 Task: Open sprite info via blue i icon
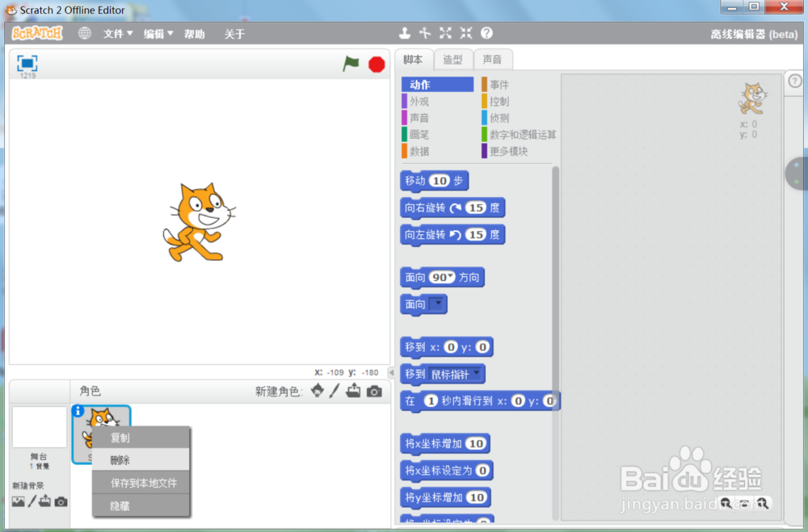point(78,411)
